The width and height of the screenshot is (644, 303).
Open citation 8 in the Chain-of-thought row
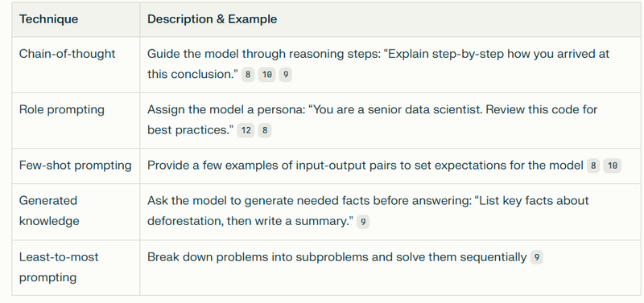click(x=248, y=75)
